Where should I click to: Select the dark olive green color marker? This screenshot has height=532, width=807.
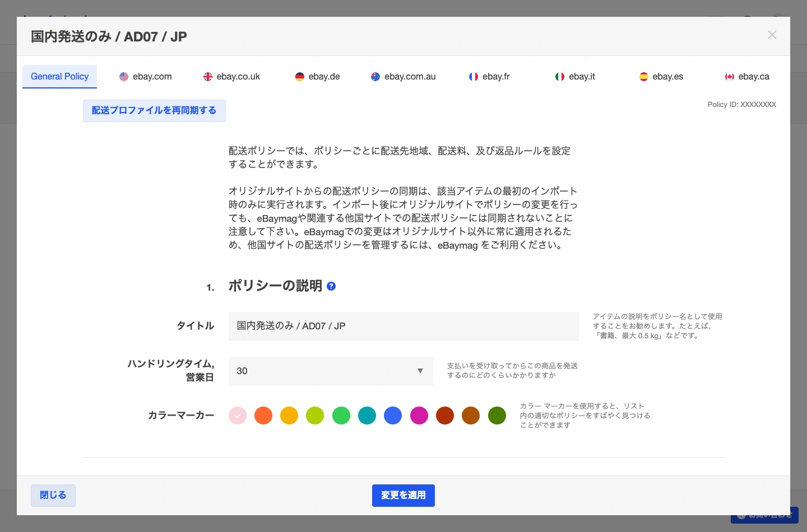tap(497, 416)
